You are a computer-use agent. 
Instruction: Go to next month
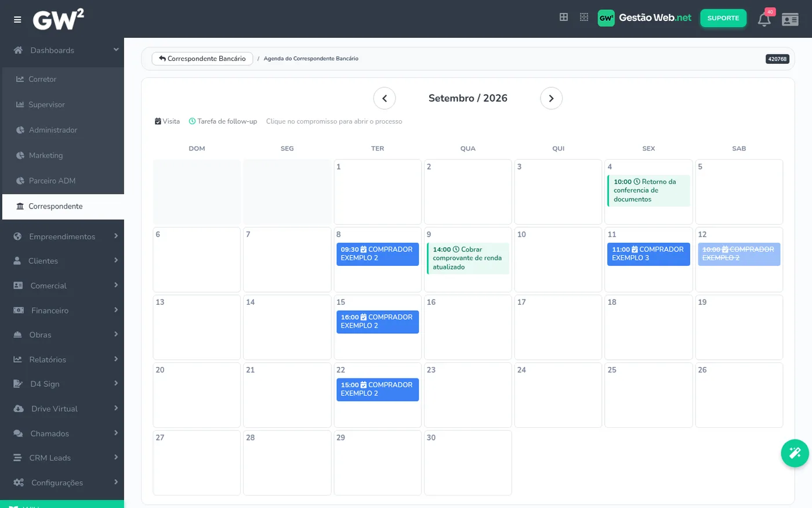click(x=552, y=98)
